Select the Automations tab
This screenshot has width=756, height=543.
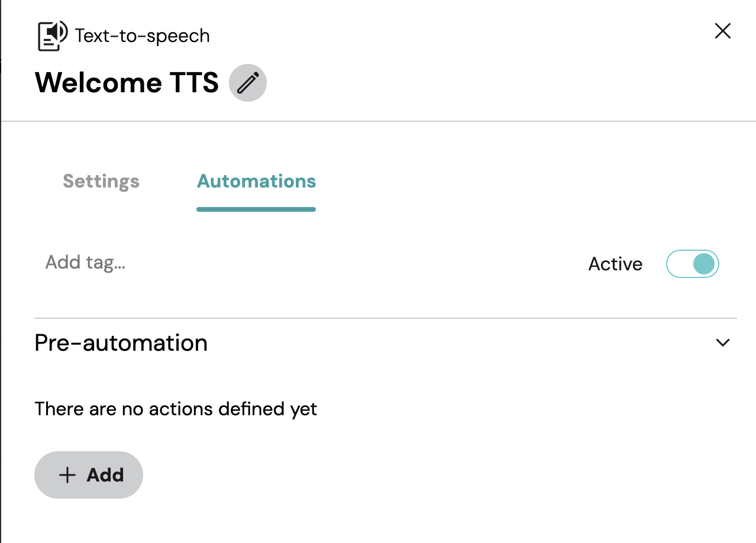[256, 181]
